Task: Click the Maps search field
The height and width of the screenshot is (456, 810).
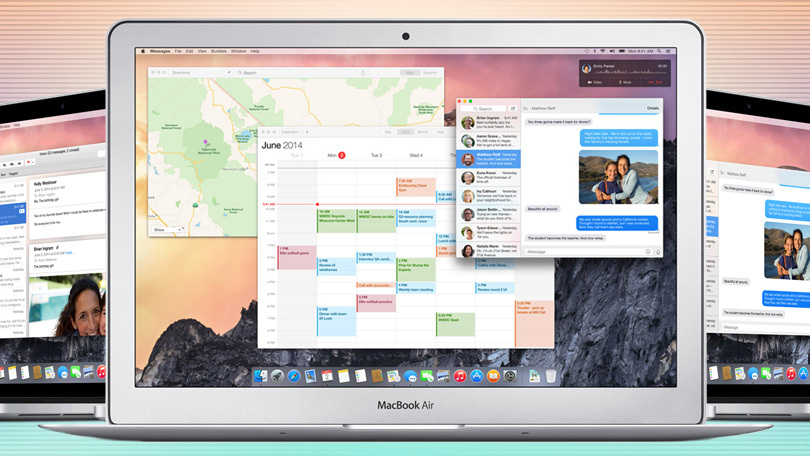Action: (300, 73)
